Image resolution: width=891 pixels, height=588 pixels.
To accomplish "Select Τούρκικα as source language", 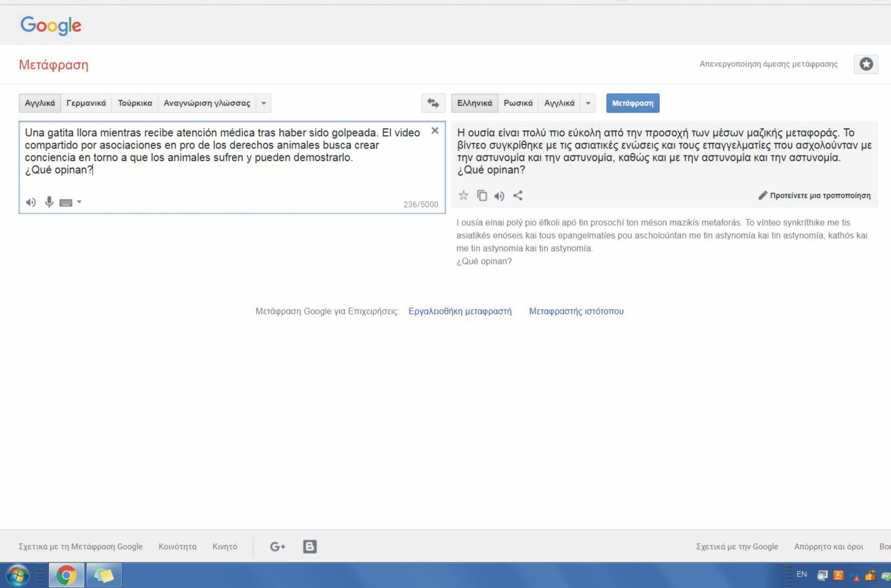I will [x=135, y=103].
